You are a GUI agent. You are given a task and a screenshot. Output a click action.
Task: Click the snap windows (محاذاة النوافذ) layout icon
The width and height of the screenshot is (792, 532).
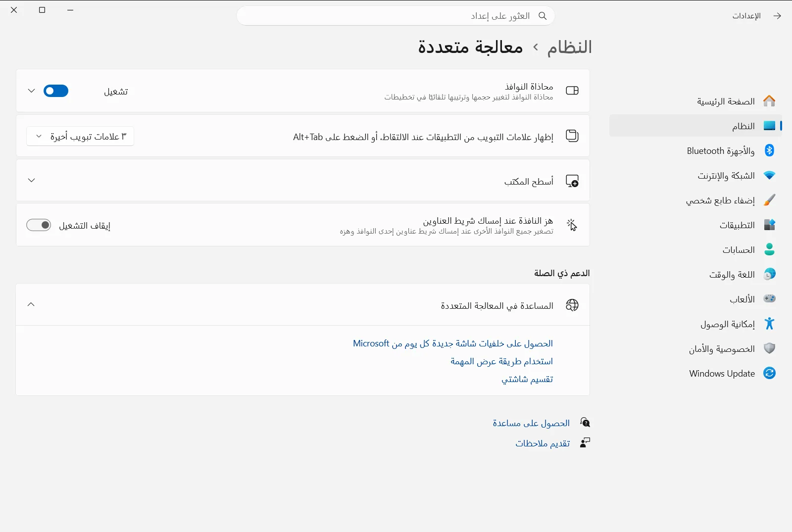coord(572,91)
